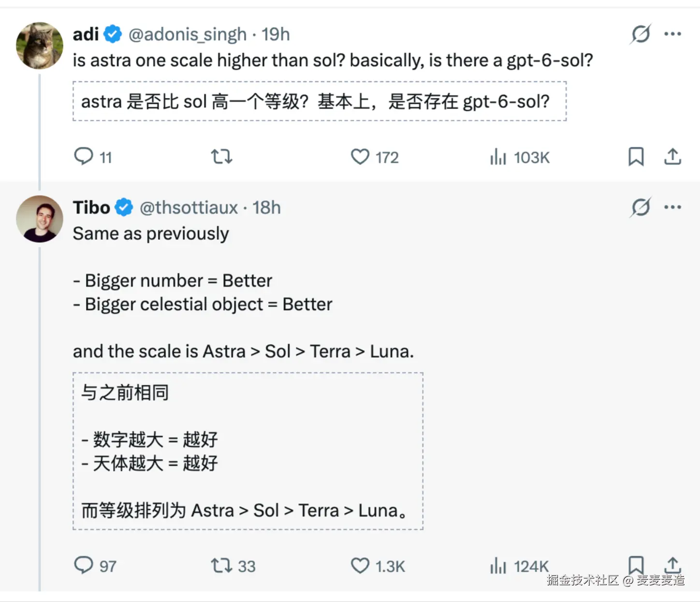Like Tibo's reply with 1.3K hearts
The width and height of the screenshot is (700, 602).
coord(378,565)
